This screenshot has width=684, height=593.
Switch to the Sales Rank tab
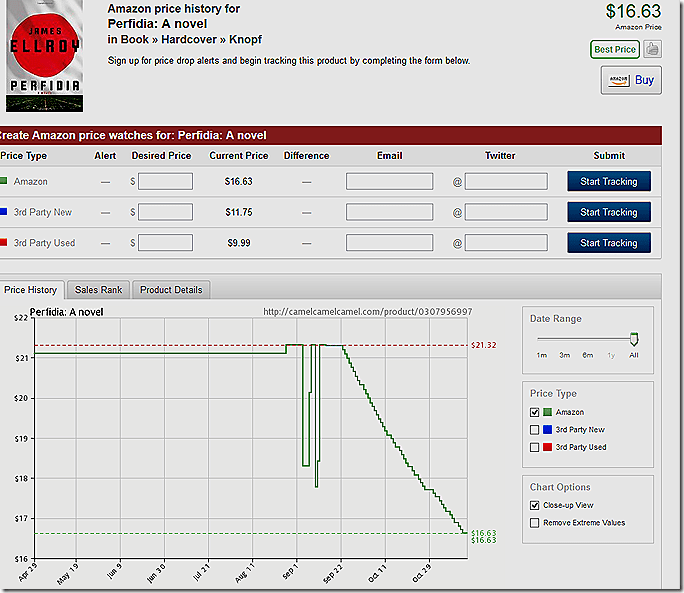pos(98,290)
